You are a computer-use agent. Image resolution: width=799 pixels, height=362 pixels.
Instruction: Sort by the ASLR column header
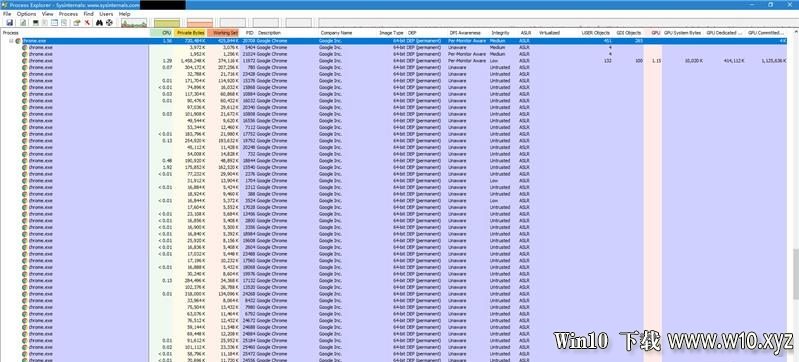tap(527, 33)
